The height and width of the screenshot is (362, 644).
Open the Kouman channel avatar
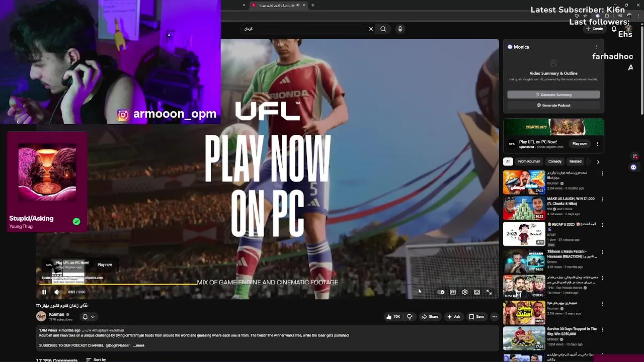click(41, 316)
